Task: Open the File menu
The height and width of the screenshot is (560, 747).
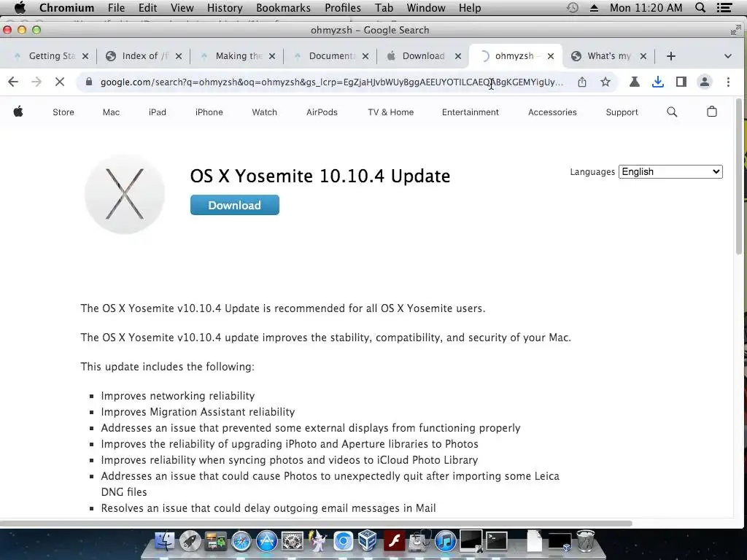Action: click(116, 7)
